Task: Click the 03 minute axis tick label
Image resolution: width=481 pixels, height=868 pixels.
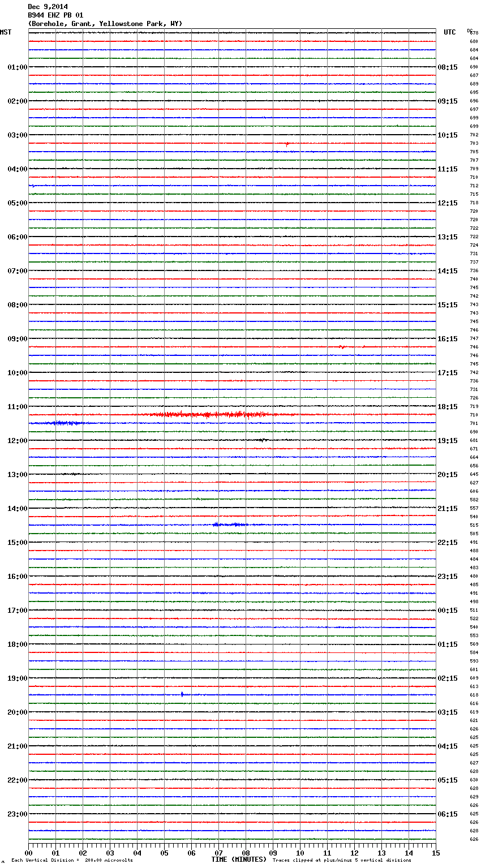Action: pyautogui.click(x=110, y=853)
